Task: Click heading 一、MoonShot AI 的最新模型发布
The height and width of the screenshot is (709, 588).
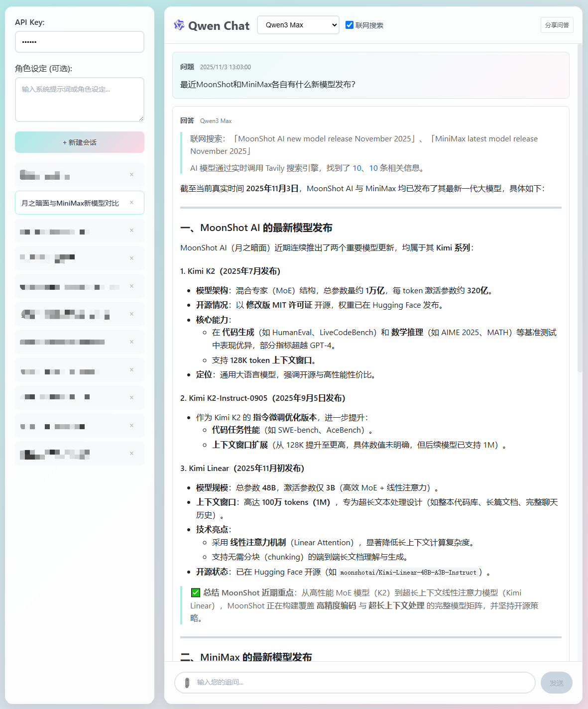Action: pyautogui.click(x=256, y=228)
